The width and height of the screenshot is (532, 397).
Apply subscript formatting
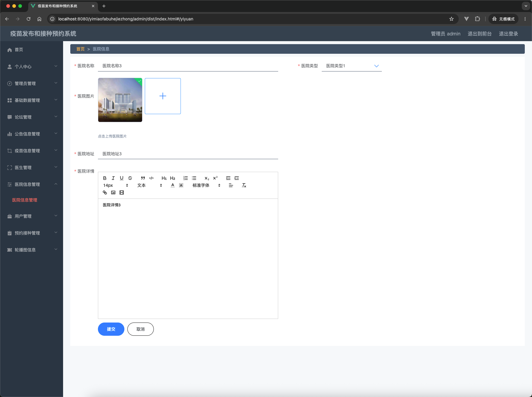(207, 178)
